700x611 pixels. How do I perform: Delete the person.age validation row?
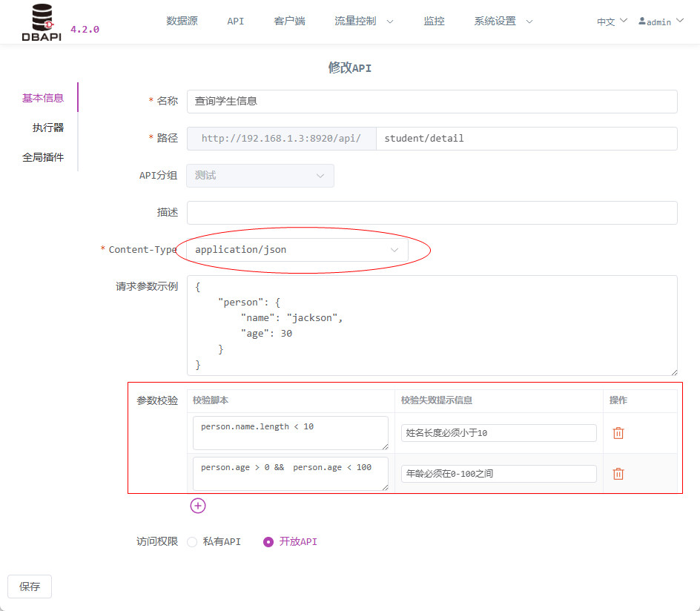coord(618,474)
